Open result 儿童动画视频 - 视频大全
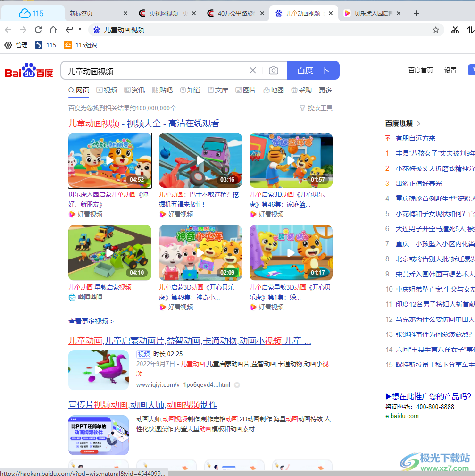The width and height of the screenshot is (475, 476). click(x=144, y=124)
